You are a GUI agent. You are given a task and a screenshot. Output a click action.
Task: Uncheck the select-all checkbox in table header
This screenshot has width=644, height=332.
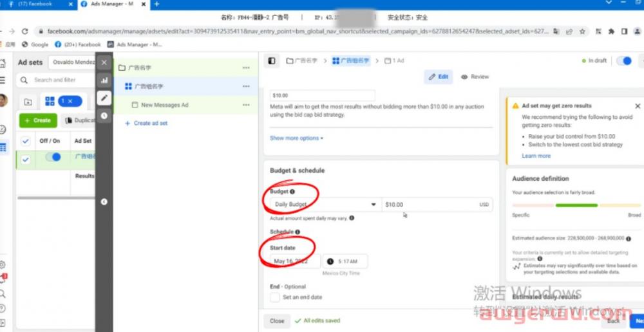click(26, 141)
